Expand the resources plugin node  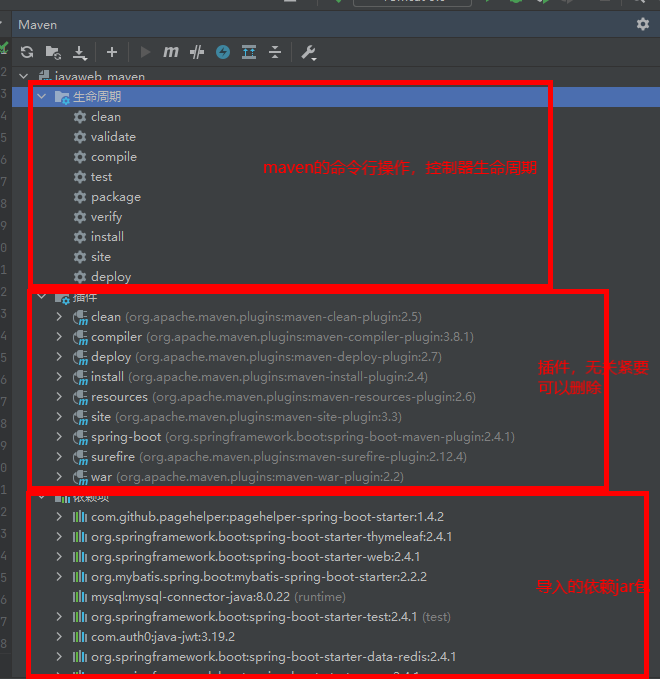coord(59,397)
